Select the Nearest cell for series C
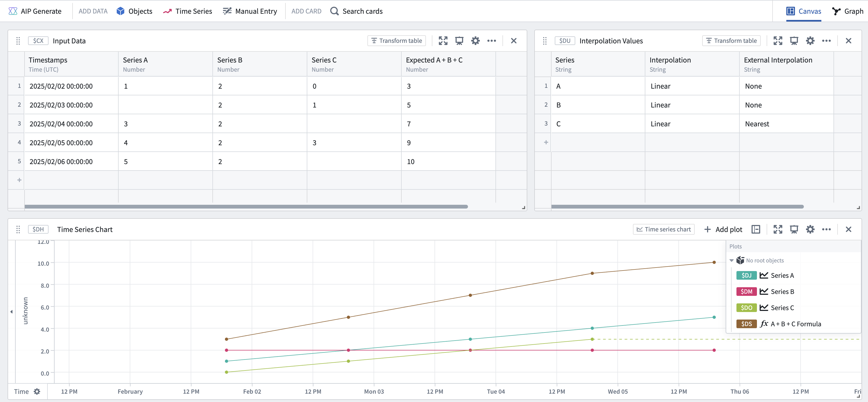Screen dimensions: 868x402 (786, 124)
